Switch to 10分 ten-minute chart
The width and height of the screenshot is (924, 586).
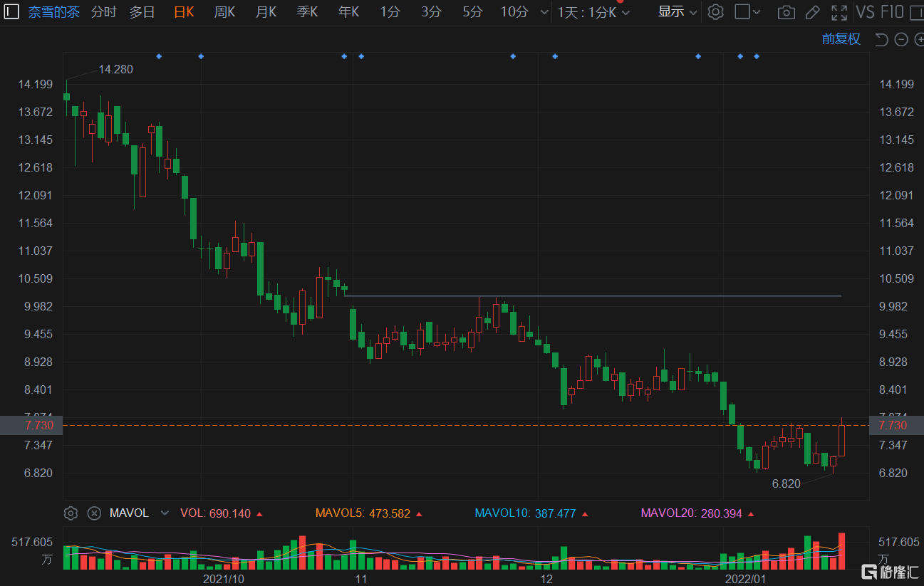514,12
